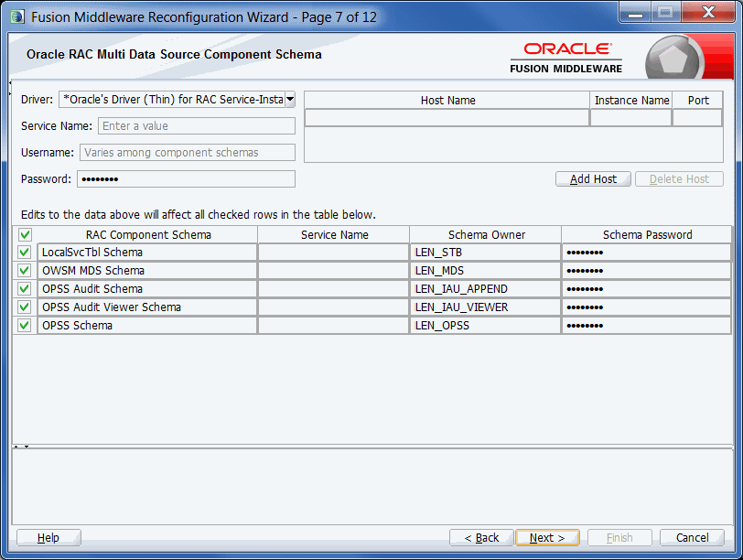Uncheck the LocalSvcTbl Schema row checkbox
This screenshot has width=743, height=560.
(24, 252)
